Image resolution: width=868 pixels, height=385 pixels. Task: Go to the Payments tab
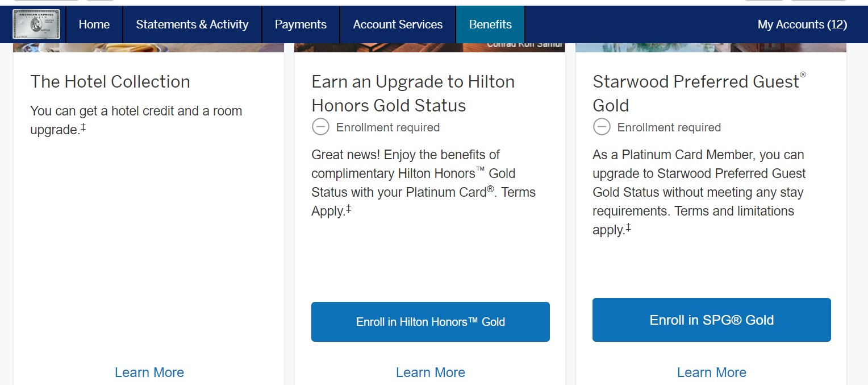pyautogui.click(x=301, y=24)
